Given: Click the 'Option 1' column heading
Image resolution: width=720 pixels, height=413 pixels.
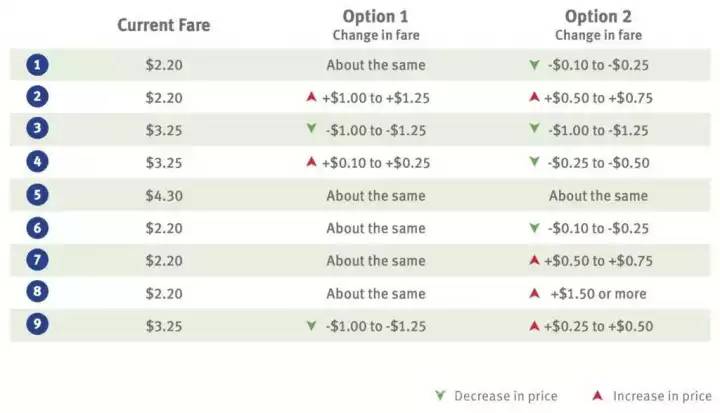Looking at the screenshot, I should tap(375, 17).
